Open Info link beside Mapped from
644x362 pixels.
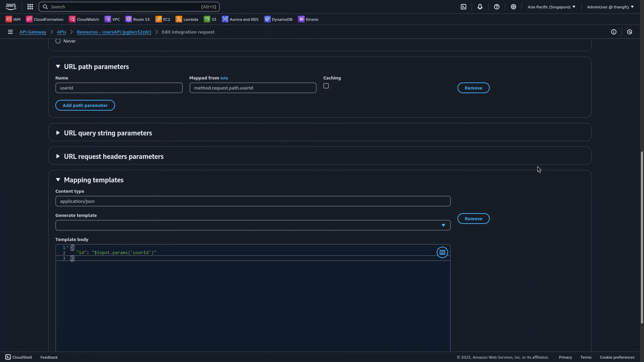click(224, 78)
